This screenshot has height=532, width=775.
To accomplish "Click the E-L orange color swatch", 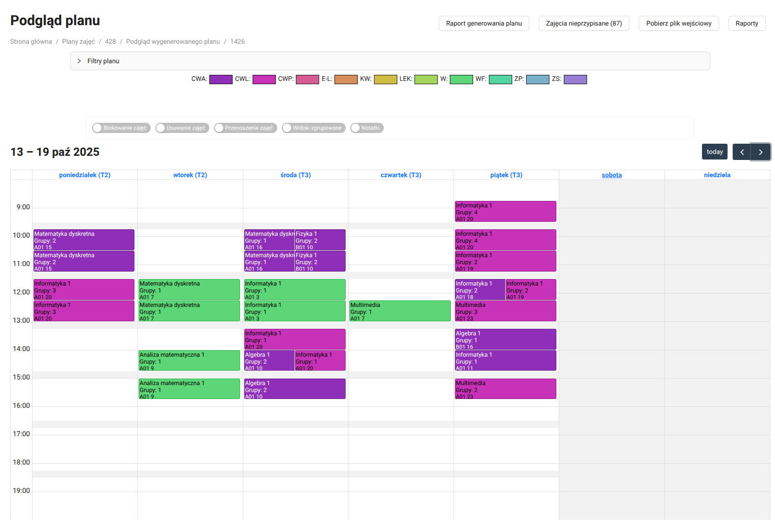I will pos(346,79).
